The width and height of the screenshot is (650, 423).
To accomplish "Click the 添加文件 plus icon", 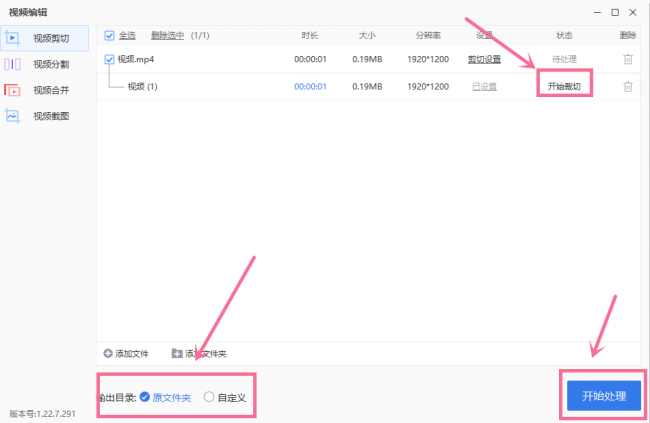I will pyautogui.click(x=108, y=353).
